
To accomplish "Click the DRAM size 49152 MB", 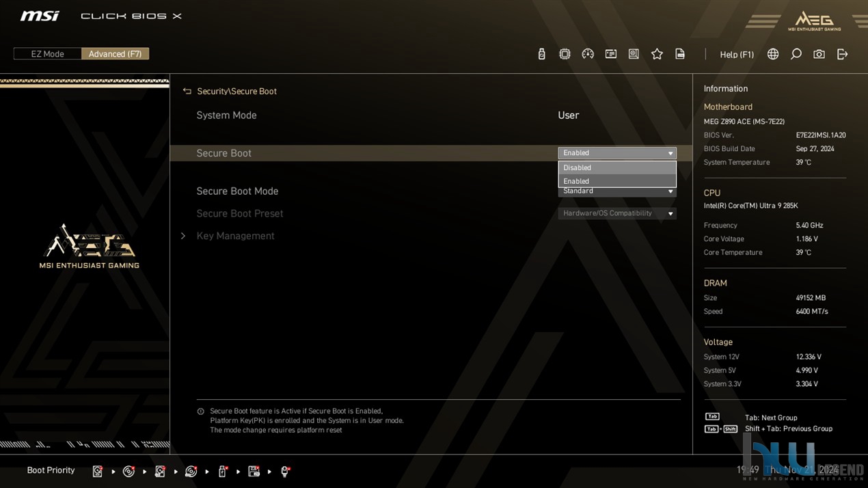I will (x=811, y=298).
